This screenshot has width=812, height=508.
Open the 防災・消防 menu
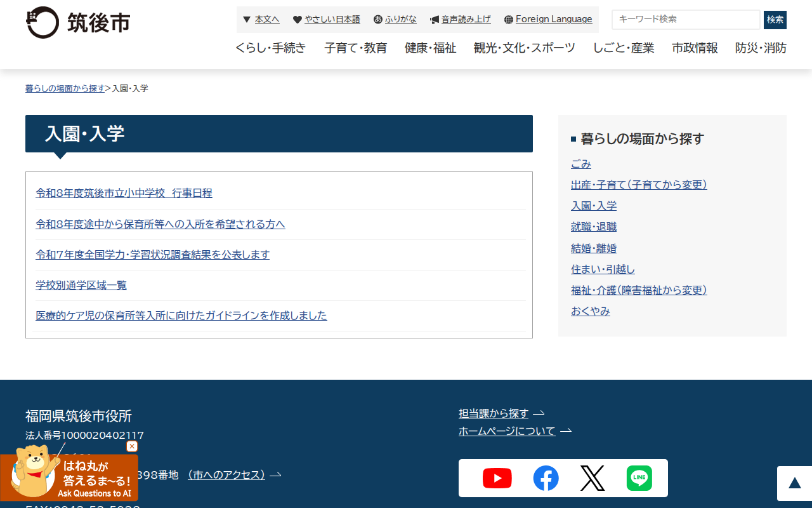coord(761,48)
